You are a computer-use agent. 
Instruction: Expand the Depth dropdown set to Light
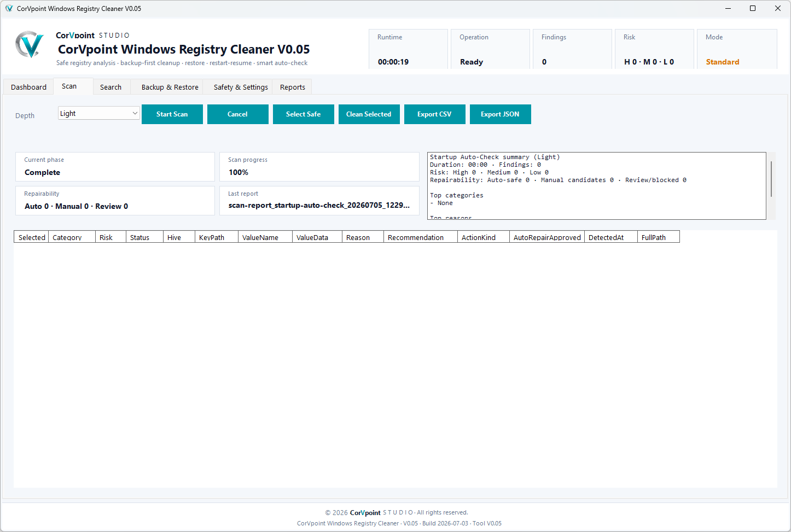coord(99,113)
